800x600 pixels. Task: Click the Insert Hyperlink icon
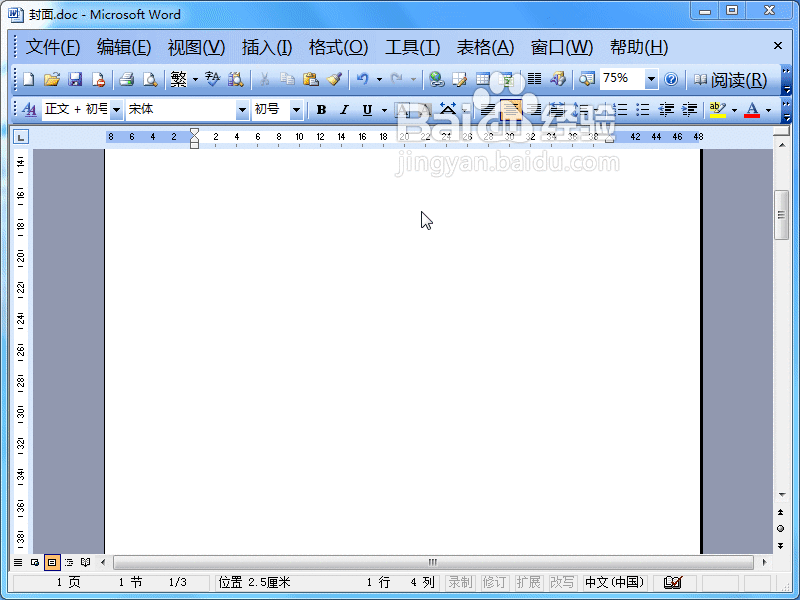tap(436, 79)
